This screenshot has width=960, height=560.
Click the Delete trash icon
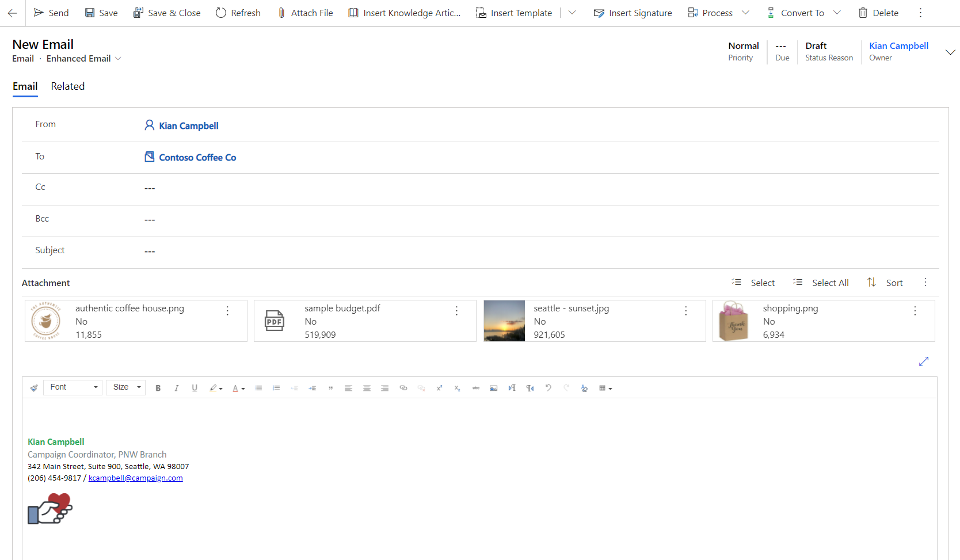(863, 13)
